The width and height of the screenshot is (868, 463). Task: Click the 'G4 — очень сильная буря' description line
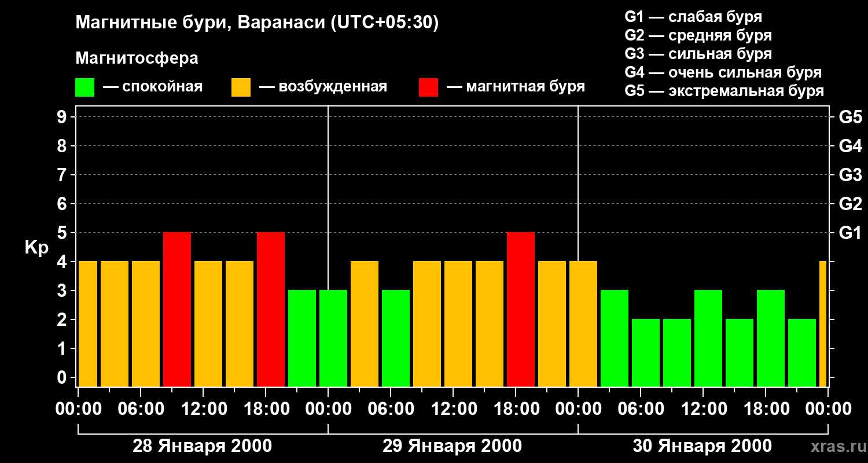[723, 72]
